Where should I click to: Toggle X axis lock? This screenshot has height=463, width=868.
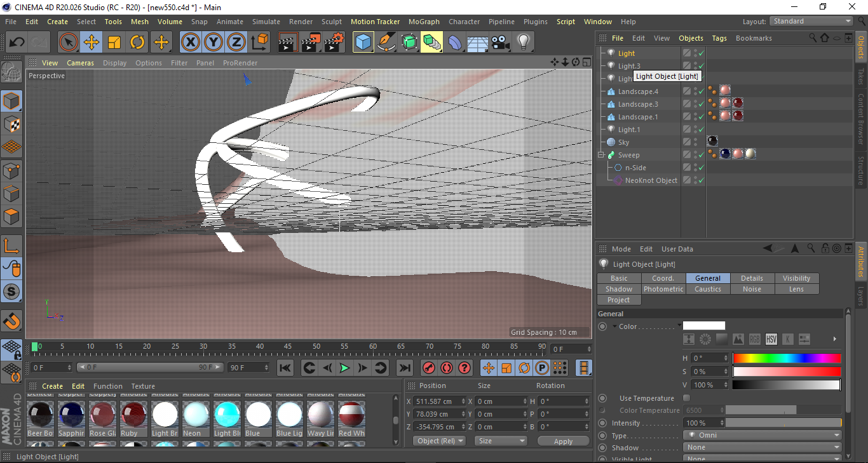[x=190, y=43]
